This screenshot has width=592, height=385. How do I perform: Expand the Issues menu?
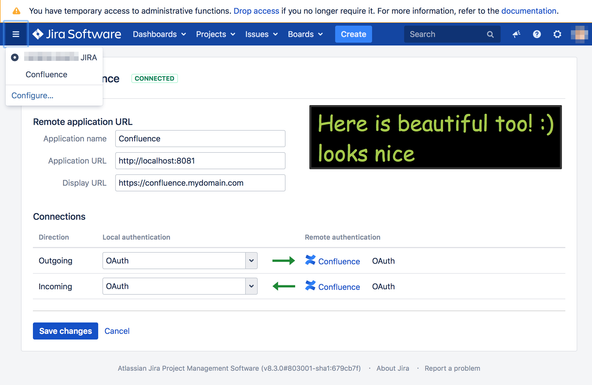[x=261, y=34]
